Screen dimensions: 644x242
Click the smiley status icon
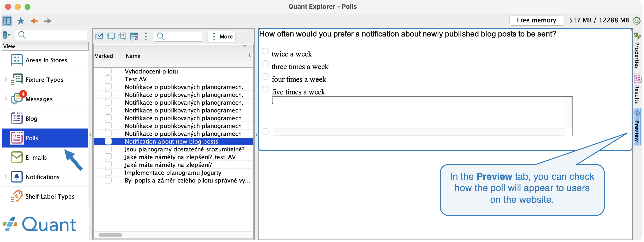[636, 21]
